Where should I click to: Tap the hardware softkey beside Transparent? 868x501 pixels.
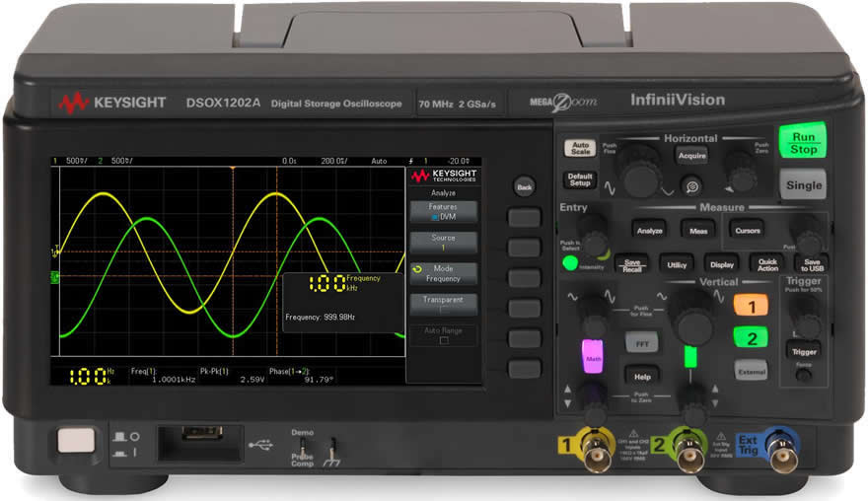pyautogui.click(x=524, y=308)
